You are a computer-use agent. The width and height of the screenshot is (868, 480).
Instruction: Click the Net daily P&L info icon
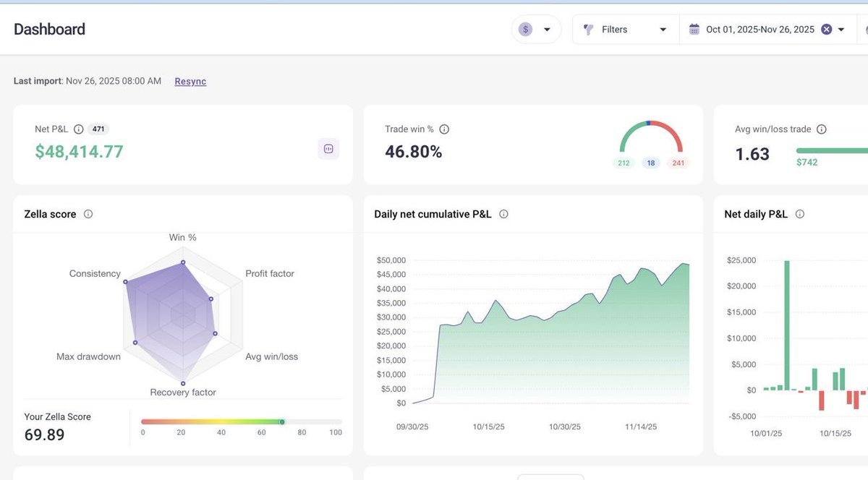point(800,214)
